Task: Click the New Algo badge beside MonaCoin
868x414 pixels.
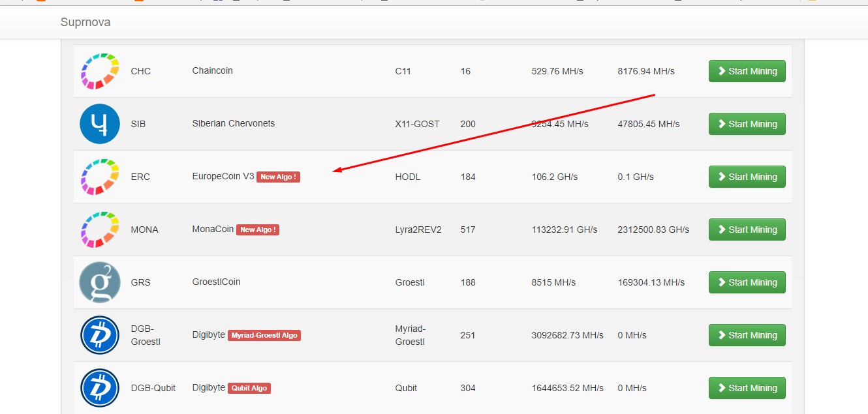Action: 258,229
